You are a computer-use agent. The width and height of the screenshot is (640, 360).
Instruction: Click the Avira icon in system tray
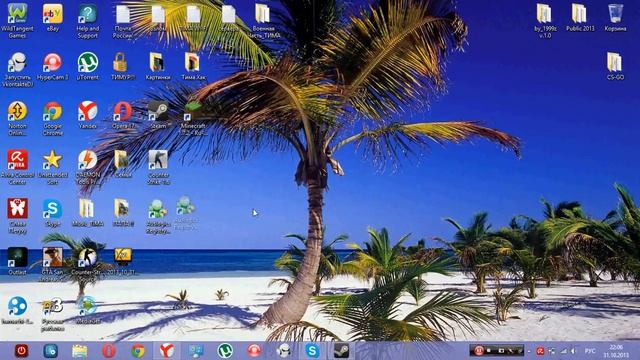540,351
